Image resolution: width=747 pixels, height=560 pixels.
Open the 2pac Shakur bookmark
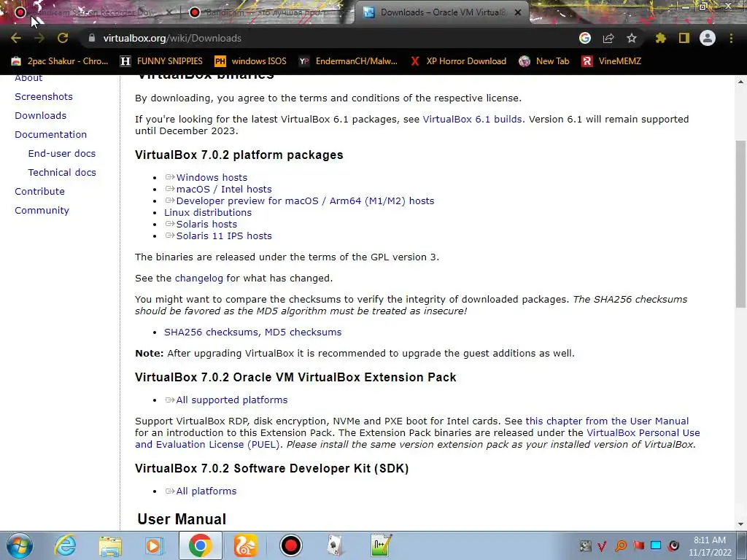pyautogui.click(x=60, y=61)
